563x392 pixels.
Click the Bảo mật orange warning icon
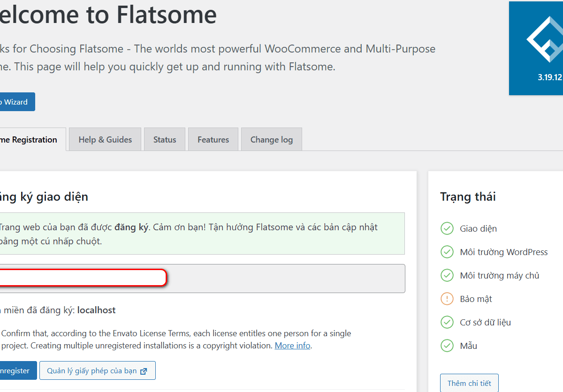447,299
